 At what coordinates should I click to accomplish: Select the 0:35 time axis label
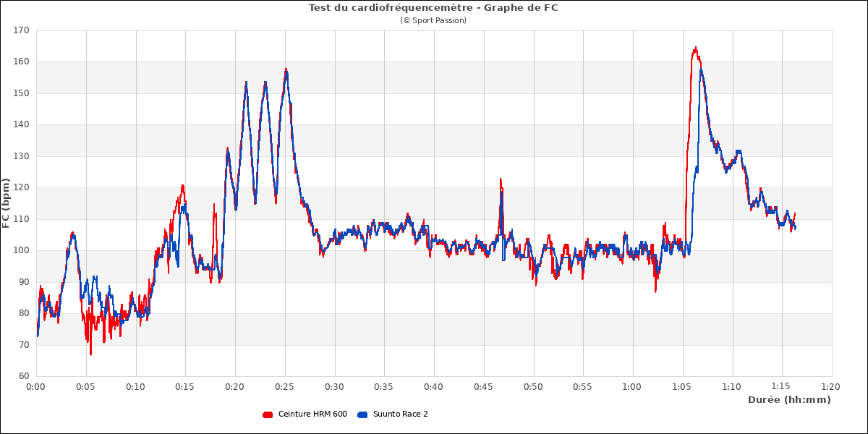tap(384, 387)
